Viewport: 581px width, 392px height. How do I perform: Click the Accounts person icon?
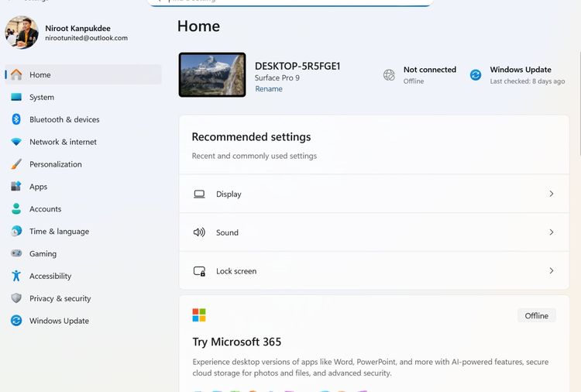click(x=16, y=208)
